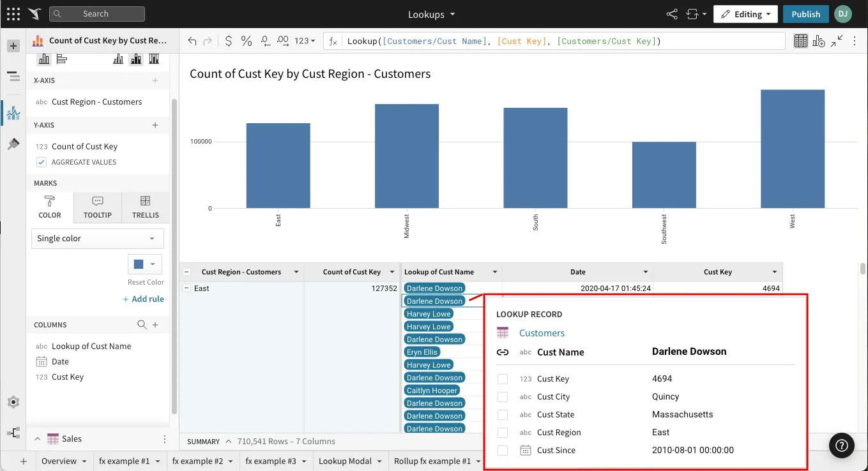Open the Sales source options menu
Screen dimensions: 868x471
[x=165, y=439]
